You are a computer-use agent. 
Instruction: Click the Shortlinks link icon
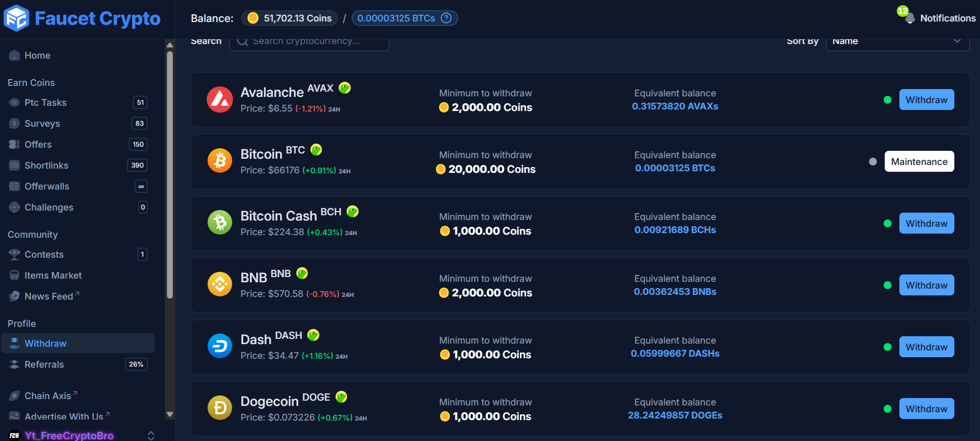(x=15, y=166)
